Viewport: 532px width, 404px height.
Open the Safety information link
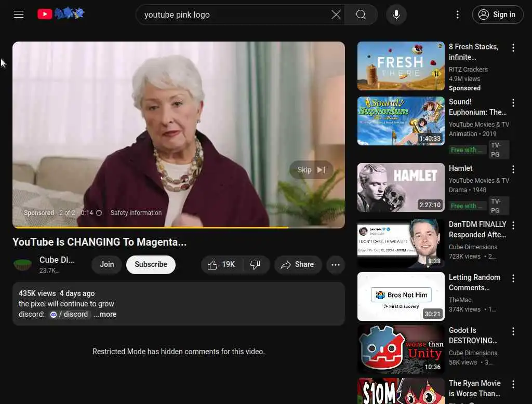pos(136,213)
